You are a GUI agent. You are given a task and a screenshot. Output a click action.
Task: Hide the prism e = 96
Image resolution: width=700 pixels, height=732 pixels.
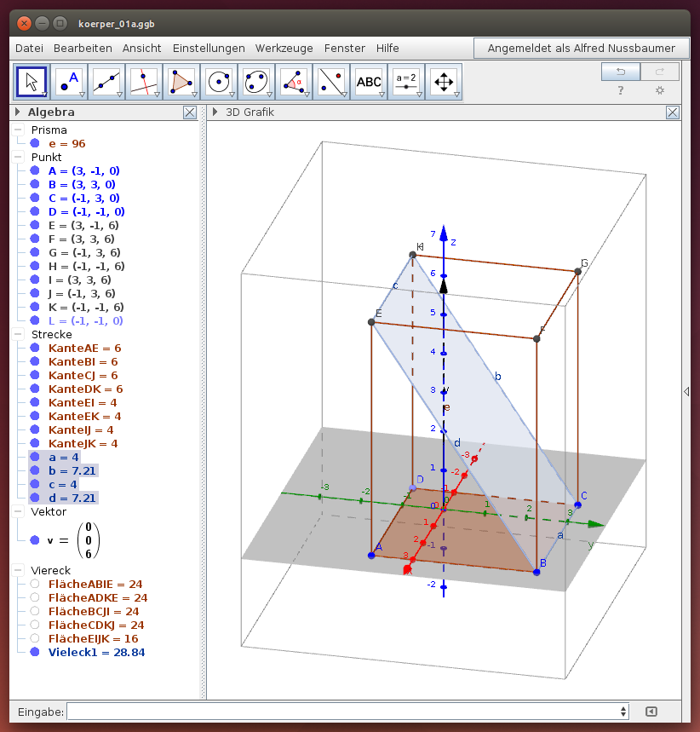pyautogui.click(x=35, y=143)
